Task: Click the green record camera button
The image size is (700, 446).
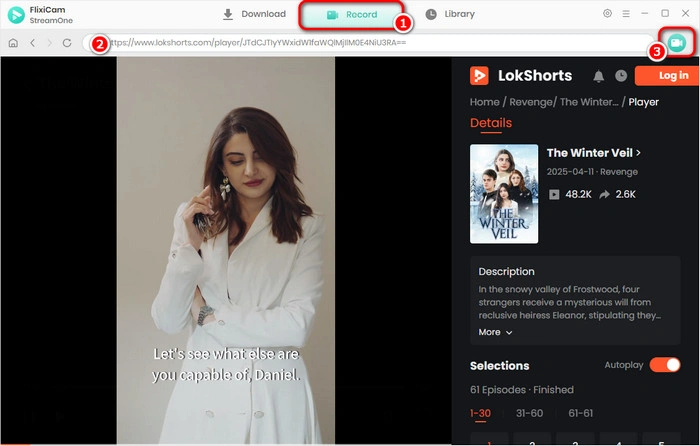Action: point(678,43)
